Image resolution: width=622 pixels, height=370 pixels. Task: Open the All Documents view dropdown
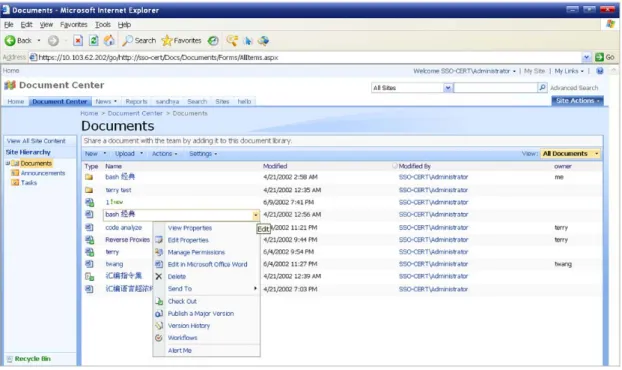[570, 153]
